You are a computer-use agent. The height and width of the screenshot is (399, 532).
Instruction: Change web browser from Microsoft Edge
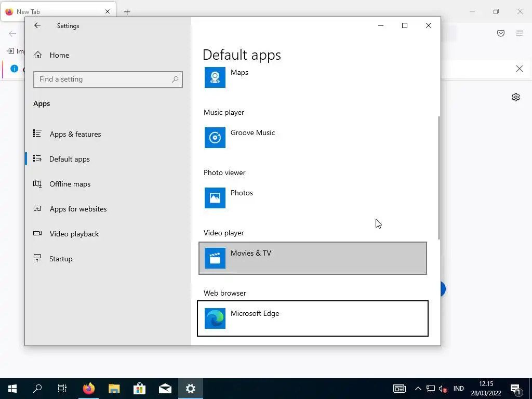pos(312,318)
